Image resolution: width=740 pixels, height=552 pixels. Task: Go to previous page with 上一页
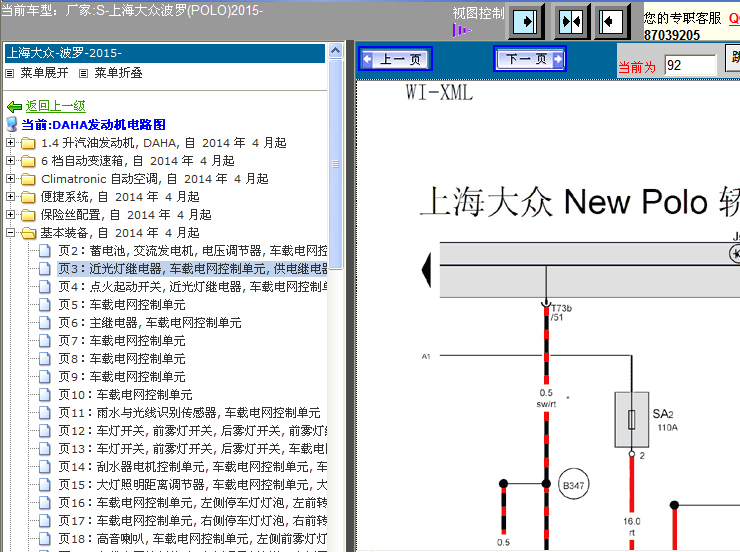[395, 59]
